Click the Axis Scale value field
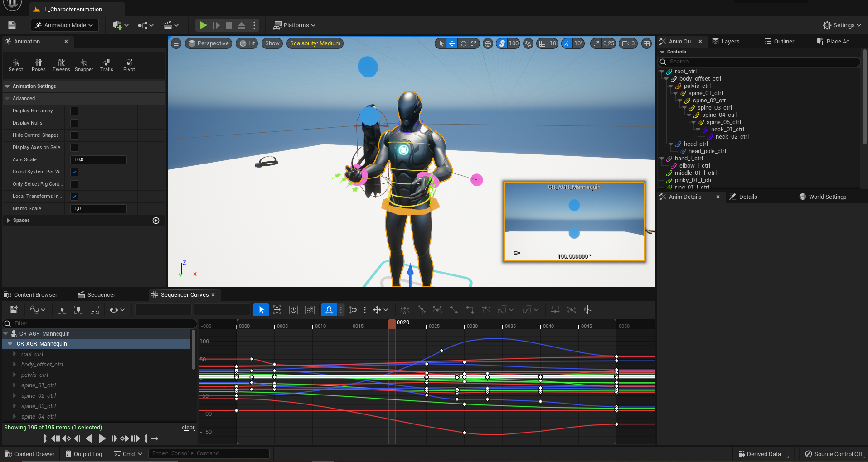The height and width of the screenshot is (462, 868). pos(98,160)
